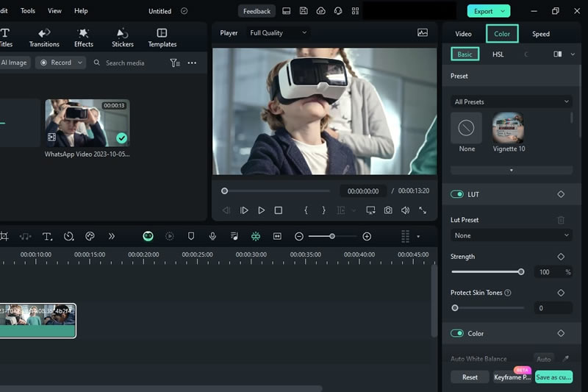Open the Transitions panel
588x392 pixels.
[x=44, y=38]
